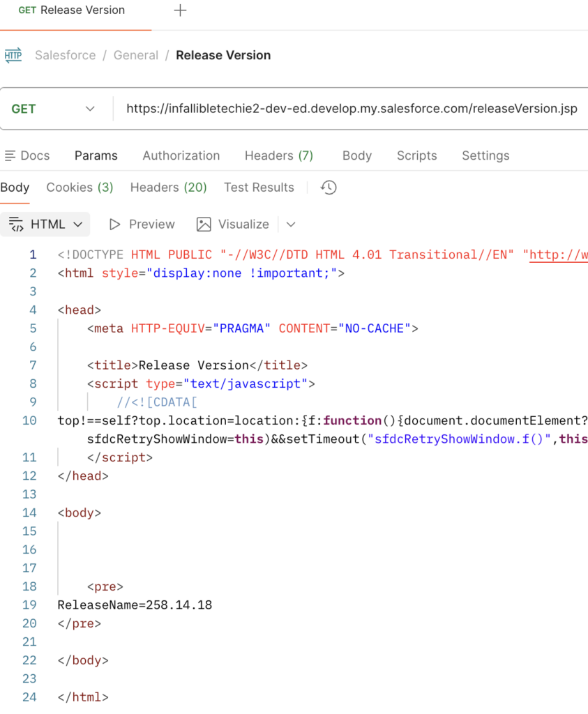Screen dimensions: 588x714
Task: Click the HTTP request type icon
Action: [x=13, y=56]
